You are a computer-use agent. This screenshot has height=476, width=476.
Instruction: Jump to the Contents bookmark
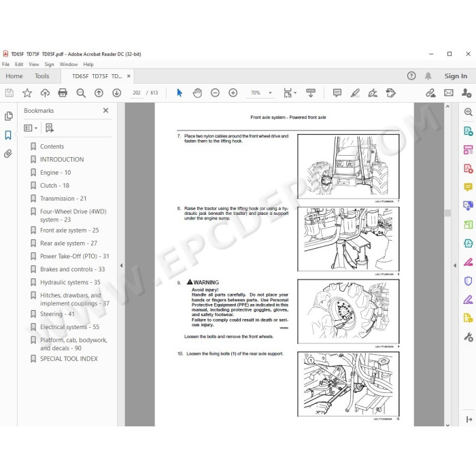[x=52, y=147]
